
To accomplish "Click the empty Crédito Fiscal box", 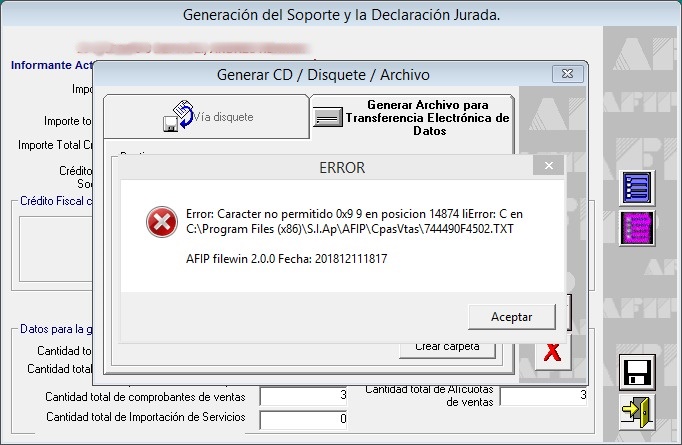I will (x=56, y=249).
